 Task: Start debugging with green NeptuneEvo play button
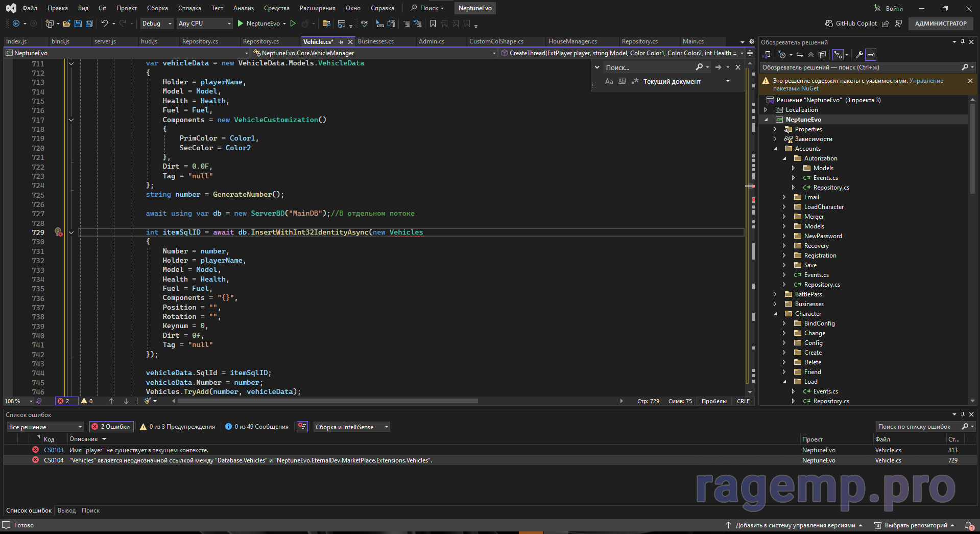coord(241,24)
